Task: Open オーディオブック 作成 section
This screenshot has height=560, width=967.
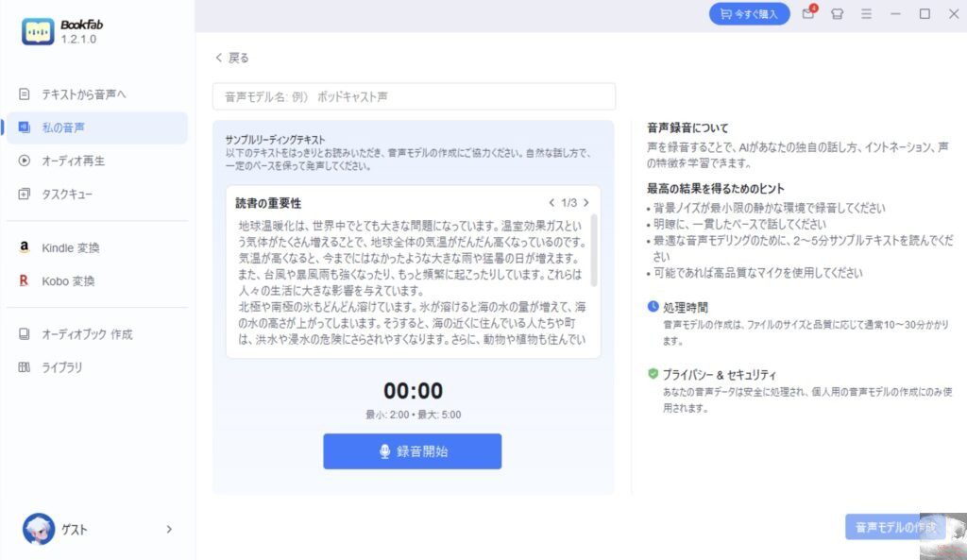Action: tap(87, 334)
